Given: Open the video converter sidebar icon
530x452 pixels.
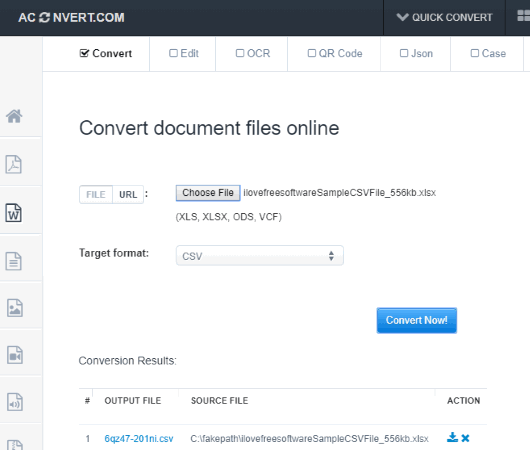Looking at the screenshot, I should (x=15, y=355).
